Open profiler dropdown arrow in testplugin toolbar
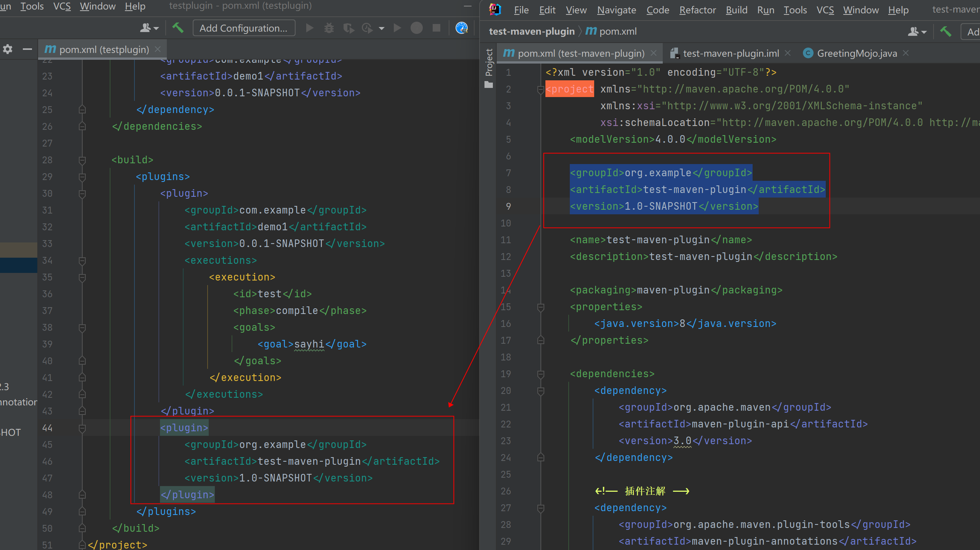Image resolution: width=980 pixels, height=550 pixels. [x=382, y=28]
